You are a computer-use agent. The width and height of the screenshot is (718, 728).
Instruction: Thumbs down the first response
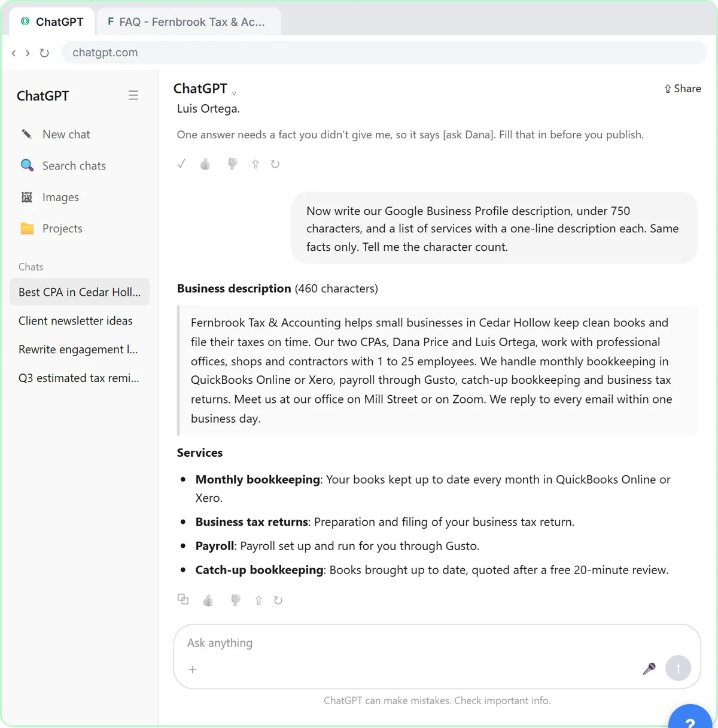pos(232,164)
